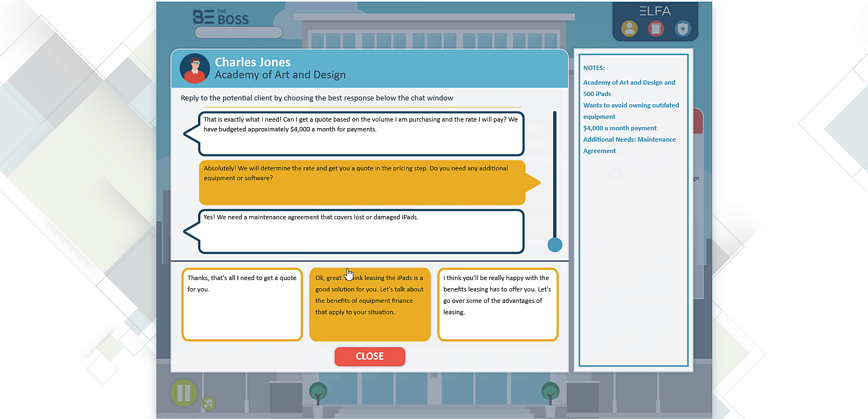This screenshot has height=419, width=868.
Task: Toggle the music mute icon
Action: pos(208,403)
